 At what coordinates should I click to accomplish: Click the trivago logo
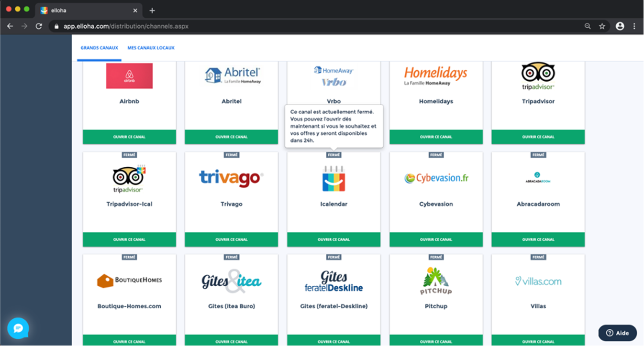232,178
